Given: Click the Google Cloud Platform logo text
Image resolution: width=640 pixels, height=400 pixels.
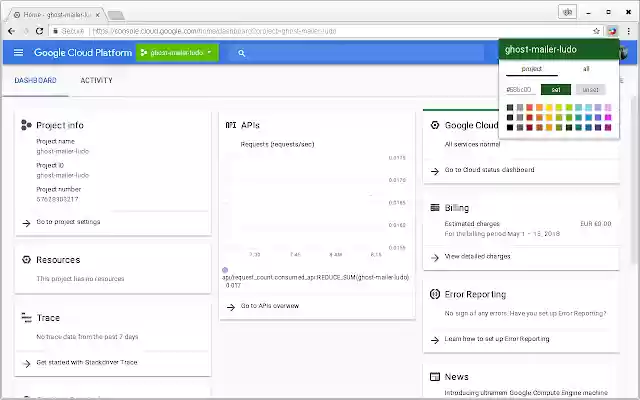Looking at the screenshot, I should pyautogui.click(x=83, y=53).
